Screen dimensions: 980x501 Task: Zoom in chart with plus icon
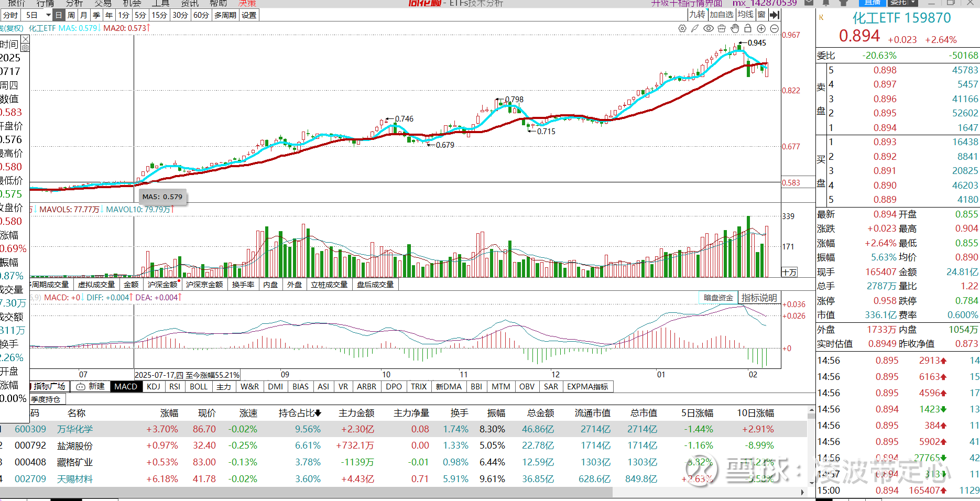click(x=761, y=28)
